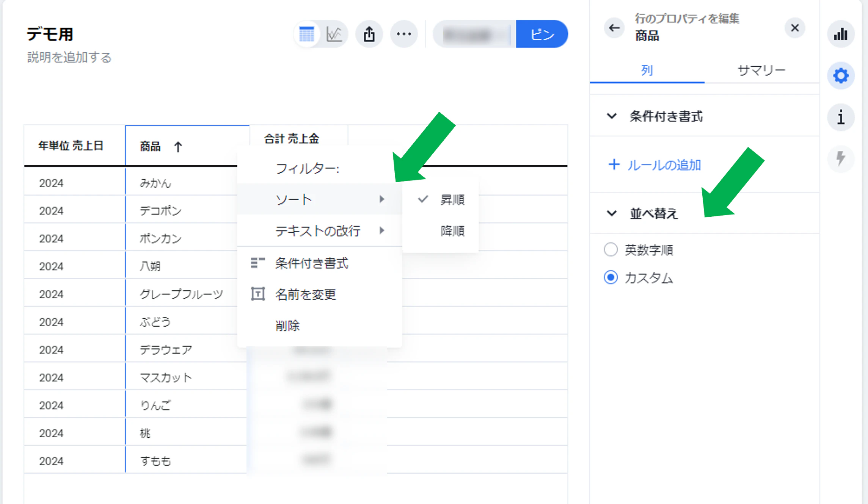Viewport: 868px width, 504px height.
Task: Switch to the サマリー tab
Action: coord(761,70)
